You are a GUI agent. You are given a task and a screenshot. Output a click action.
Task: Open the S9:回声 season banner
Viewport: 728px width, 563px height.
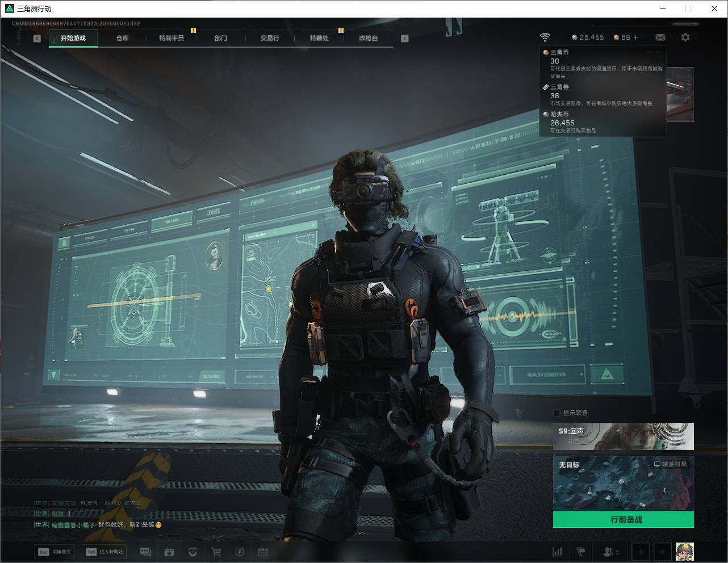624,436
